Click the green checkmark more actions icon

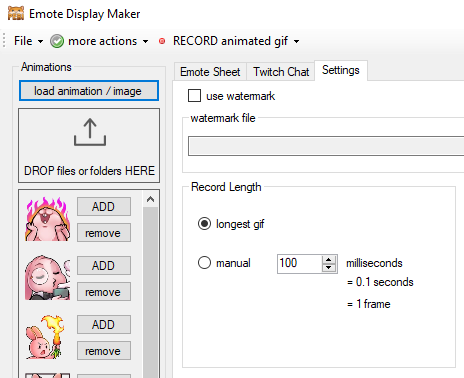57,41
